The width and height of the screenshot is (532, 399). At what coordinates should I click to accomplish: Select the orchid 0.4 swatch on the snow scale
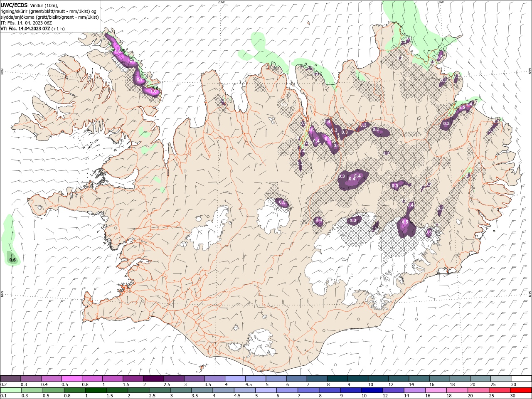(51, 379)
